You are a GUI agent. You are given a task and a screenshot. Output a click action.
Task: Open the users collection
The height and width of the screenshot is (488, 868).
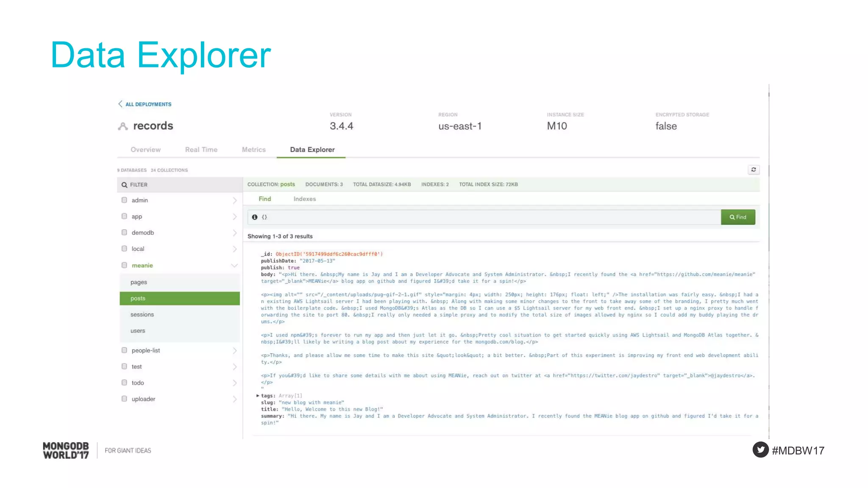180,330
